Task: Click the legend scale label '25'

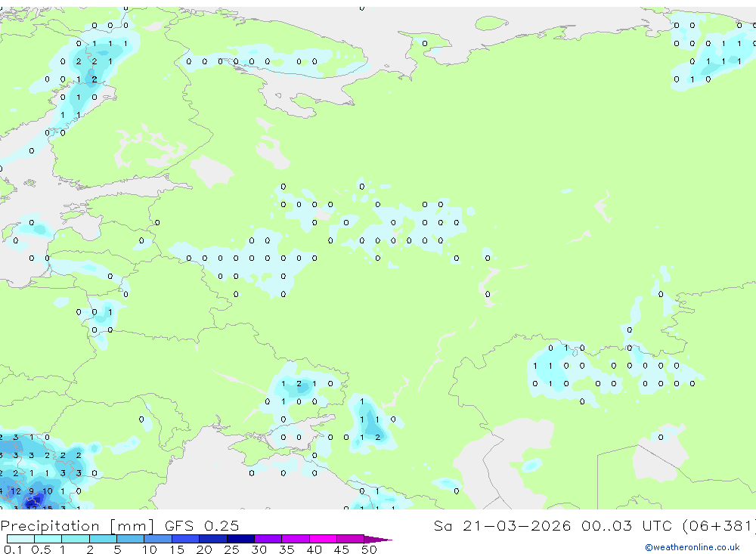Action: [x=231, y=549]
